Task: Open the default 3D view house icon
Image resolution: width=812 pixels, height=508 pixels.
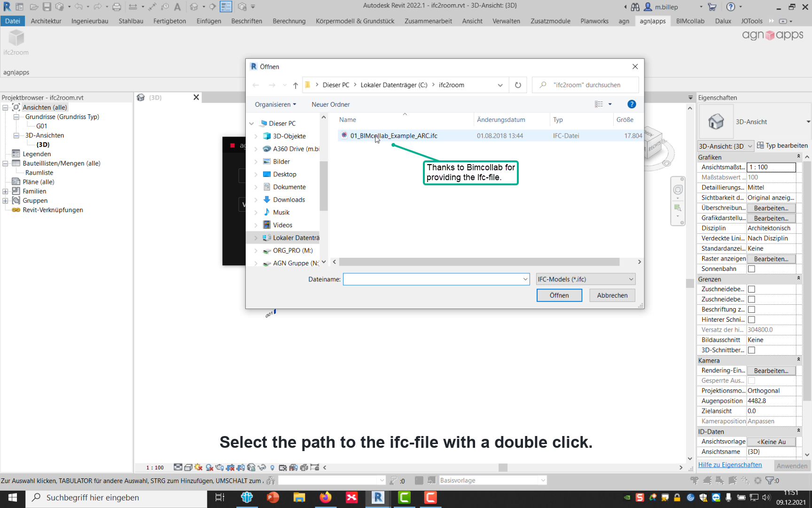Action: 194,7
